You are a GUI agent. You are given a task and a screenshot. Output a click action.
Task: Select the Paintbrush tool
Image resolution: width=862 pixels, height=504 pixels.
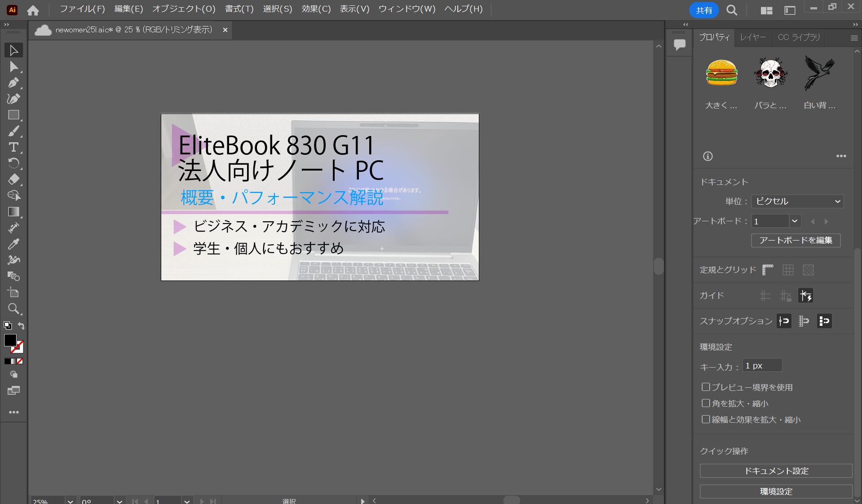click(x=13, y=131)
